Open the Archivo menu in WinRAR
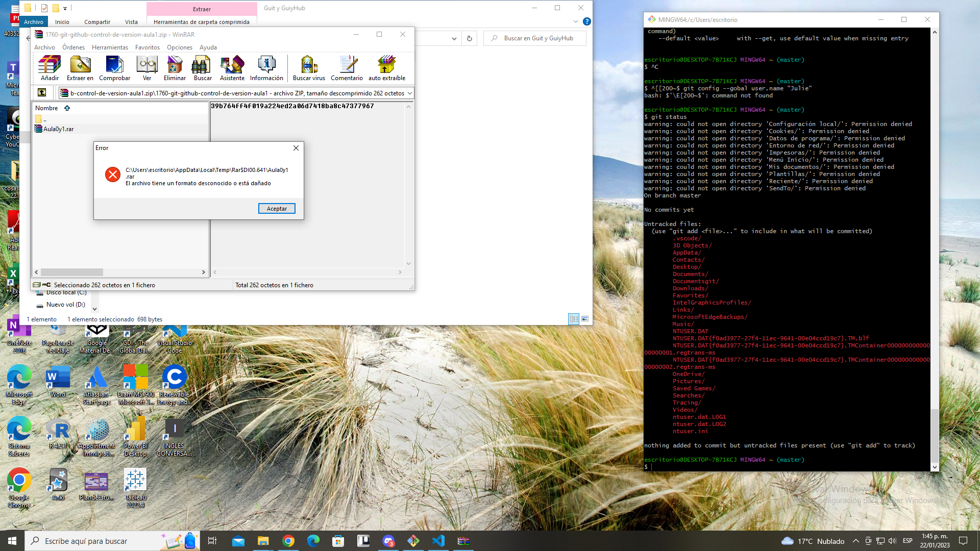Viewport: 980px width, 551px height. (44, 47)
